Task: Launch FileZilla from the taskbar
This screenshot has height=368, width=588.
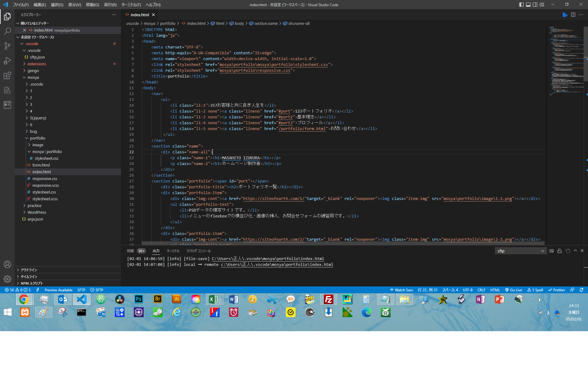Action: tap(328, 299)
